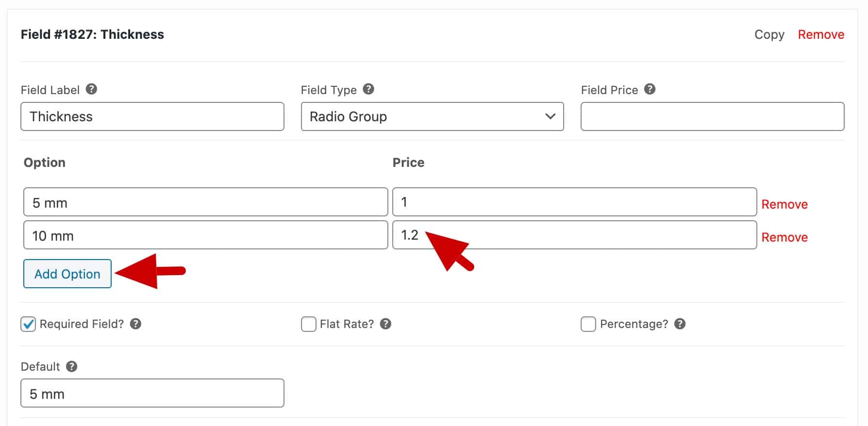Copy the Thickness field

tap(769, 34)
